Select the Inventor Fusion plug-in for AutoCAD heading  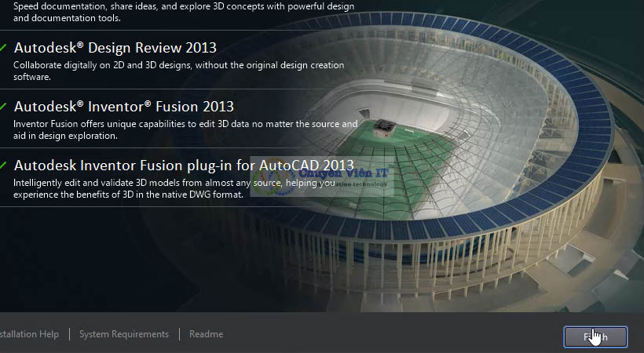[x=184, y=166]
